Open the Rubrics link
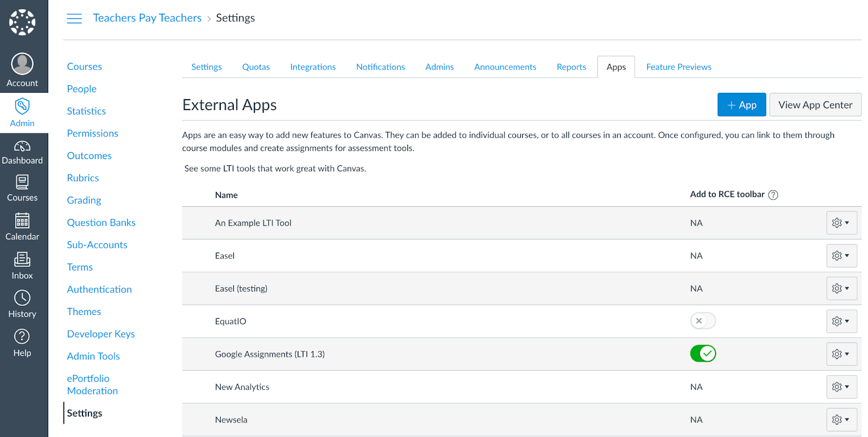The image size is (868, 437). 82,178
